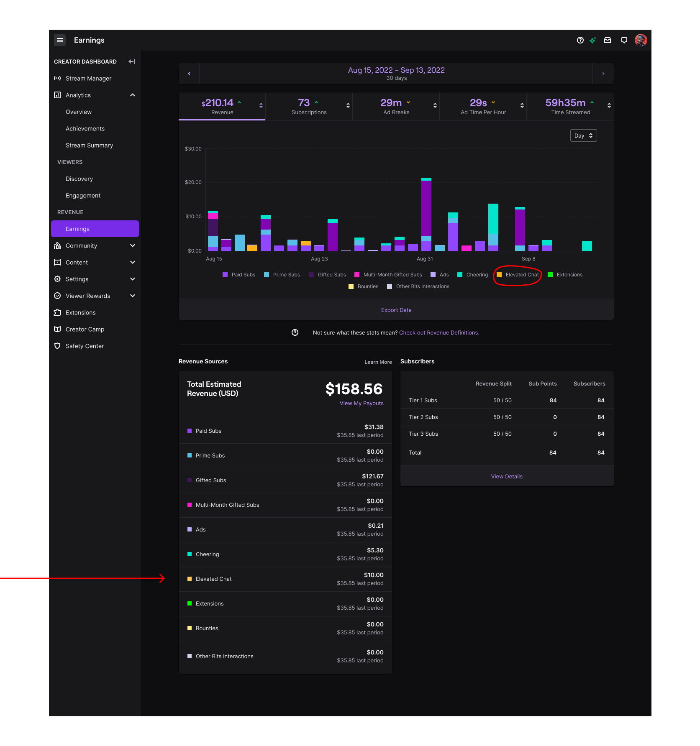Viewport: 700px width, 746px height.
Task: Click the tall Aug 31 chart bar
Action: point(426,214)
